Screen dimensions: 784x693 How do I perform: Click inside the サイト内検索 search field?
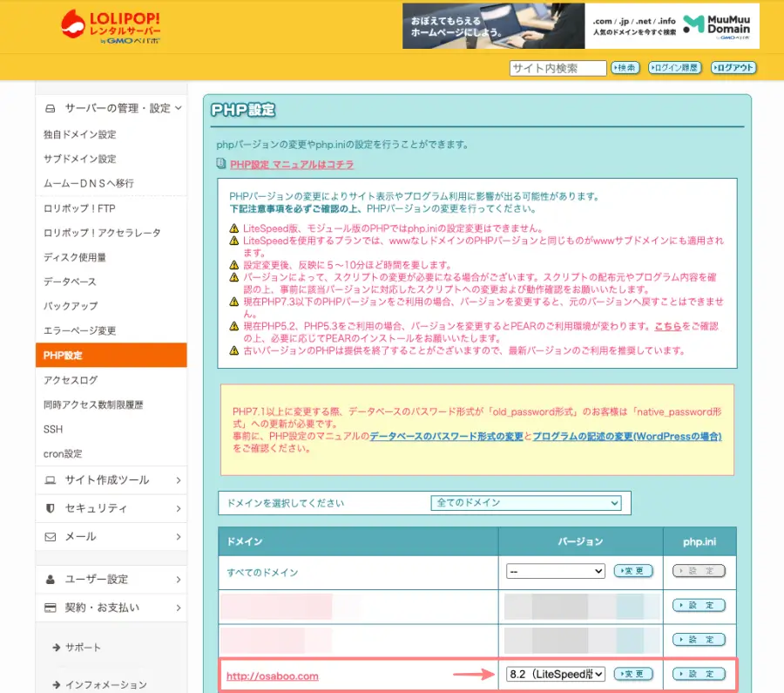558,67
